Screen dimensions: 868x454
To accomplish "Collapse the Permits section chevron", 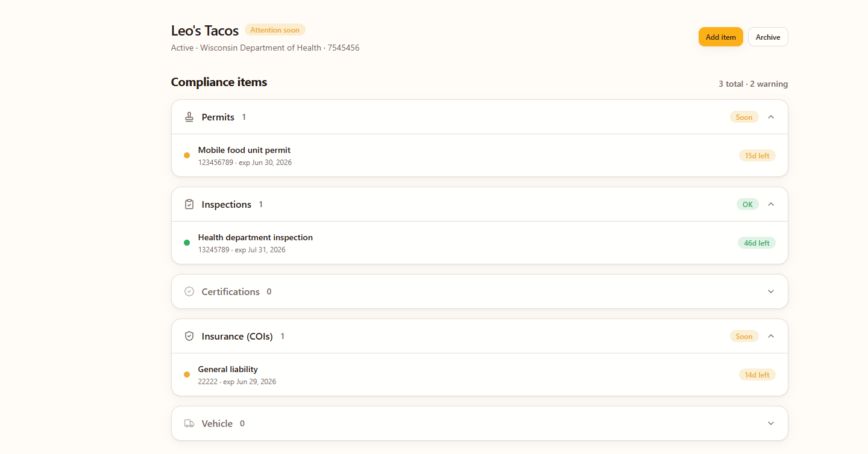I will click(x=771, y=117).
